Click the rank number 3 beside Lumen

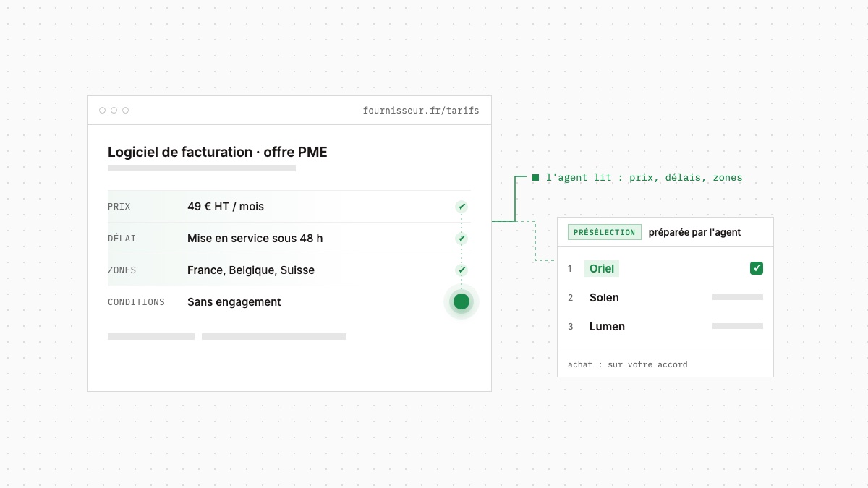(x=570, y=327)
